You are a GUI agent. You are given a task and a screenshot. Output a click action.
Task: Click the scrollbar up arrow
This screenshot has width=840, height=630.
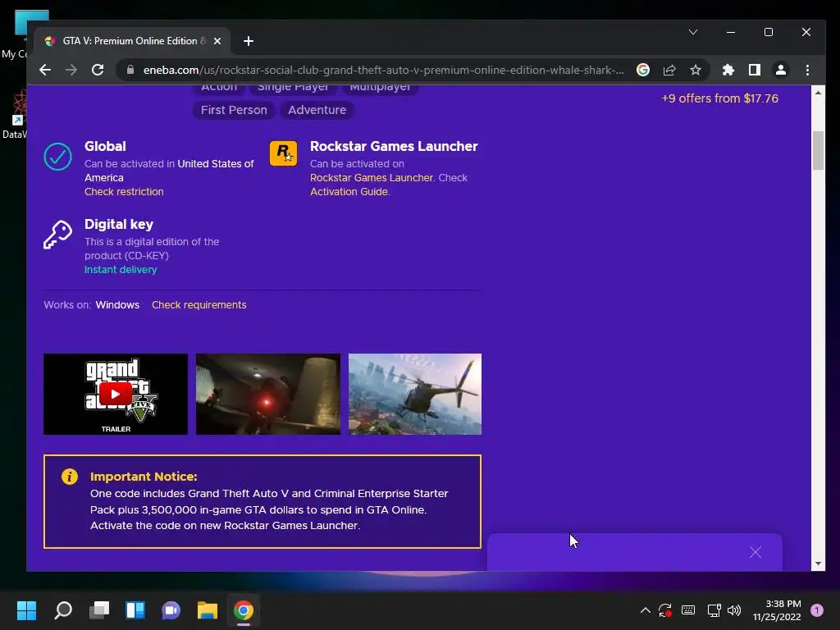pyautogui.click(x=818, y=93)
